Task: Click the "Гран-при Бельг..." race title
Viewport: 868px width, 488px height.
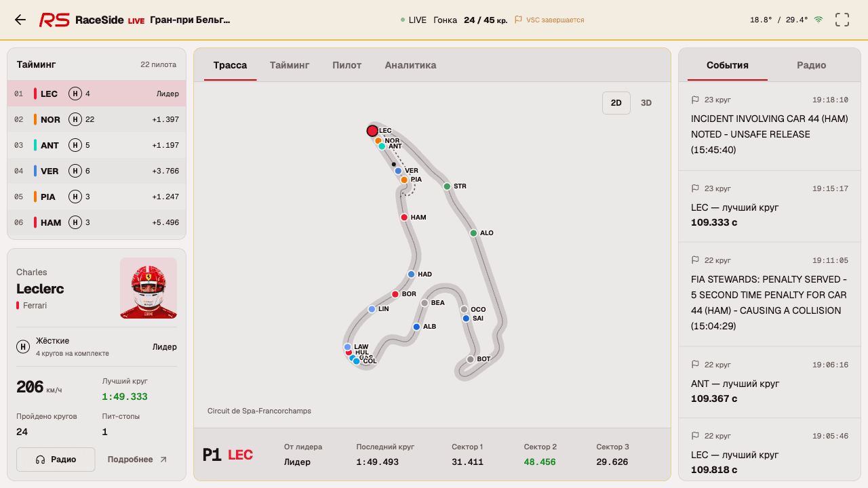Action: (190, 20)
